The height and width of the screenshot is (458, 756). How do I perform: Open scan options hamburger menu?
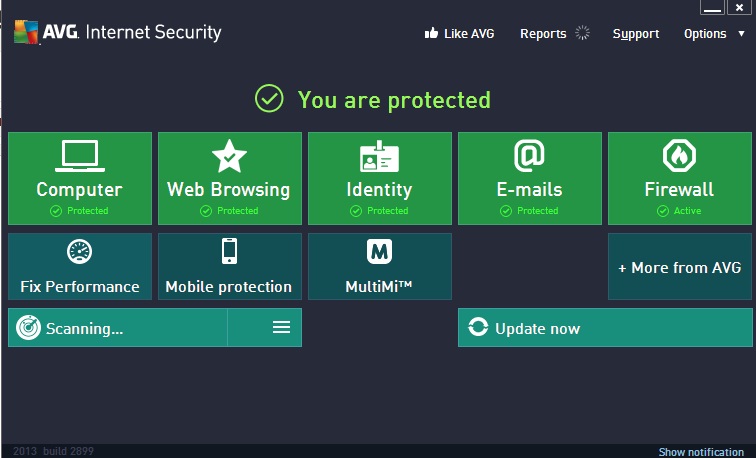(282, 327)
